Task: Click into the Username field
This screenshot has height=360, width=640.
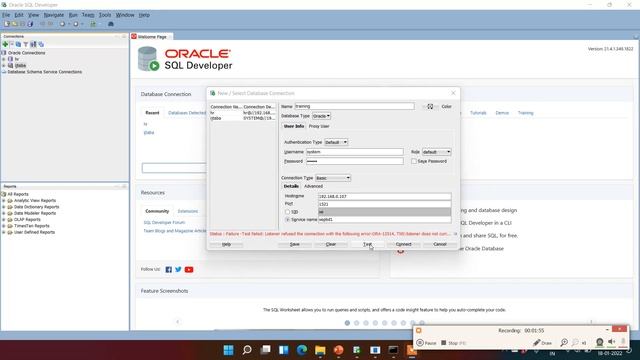Action: [x=355, y=152]
